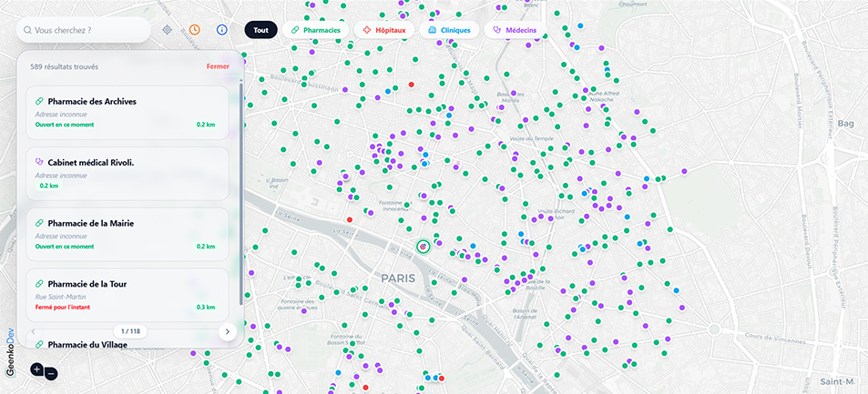
Task: Go to next results page arrow
Action: click(228, 331)
